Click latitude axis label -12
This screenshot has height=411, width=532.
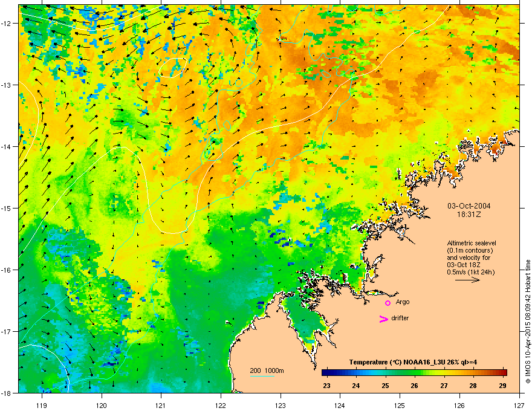pos(6,24)
